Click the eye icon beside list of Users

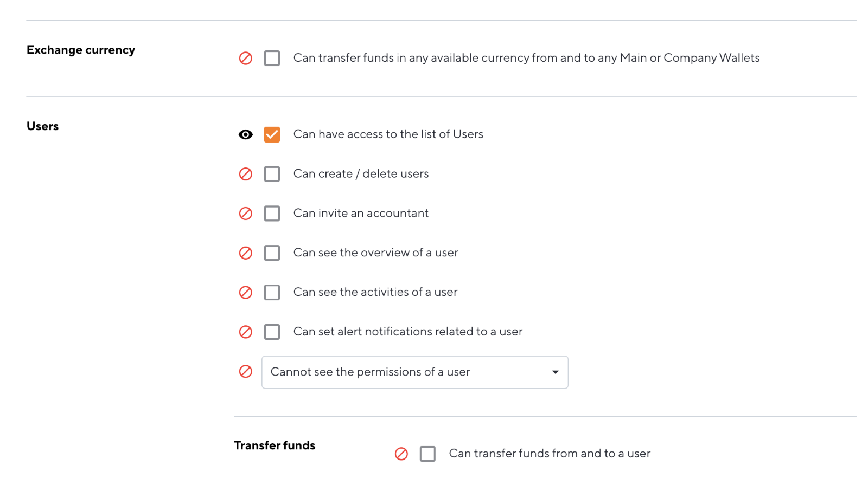246,134
